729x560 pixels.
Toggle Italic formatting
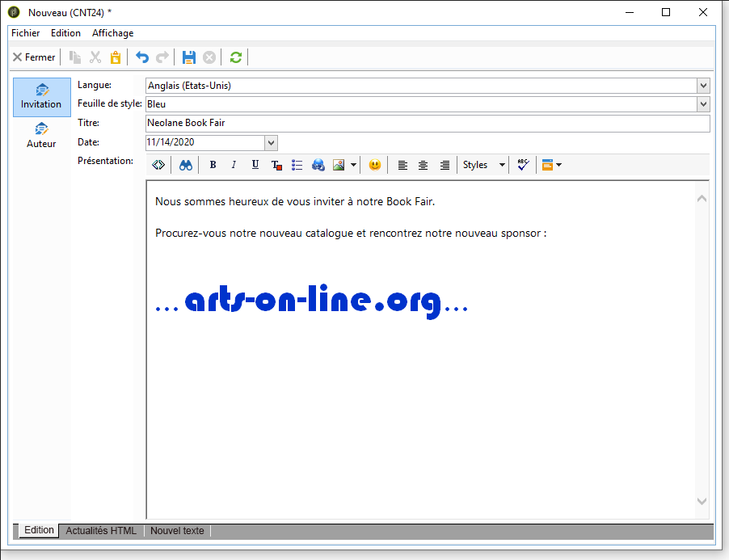click(234, 165)
